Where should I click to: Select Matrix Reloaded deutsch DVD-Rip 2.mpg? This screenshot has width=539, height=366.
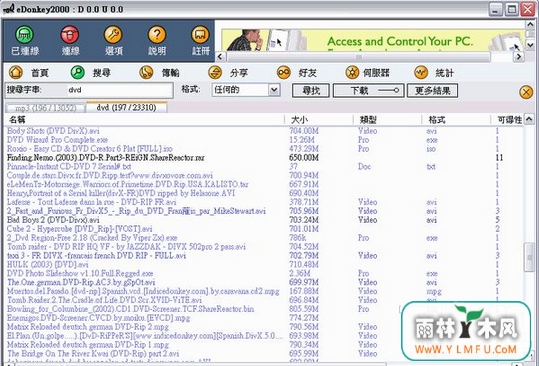click(88, 327)
